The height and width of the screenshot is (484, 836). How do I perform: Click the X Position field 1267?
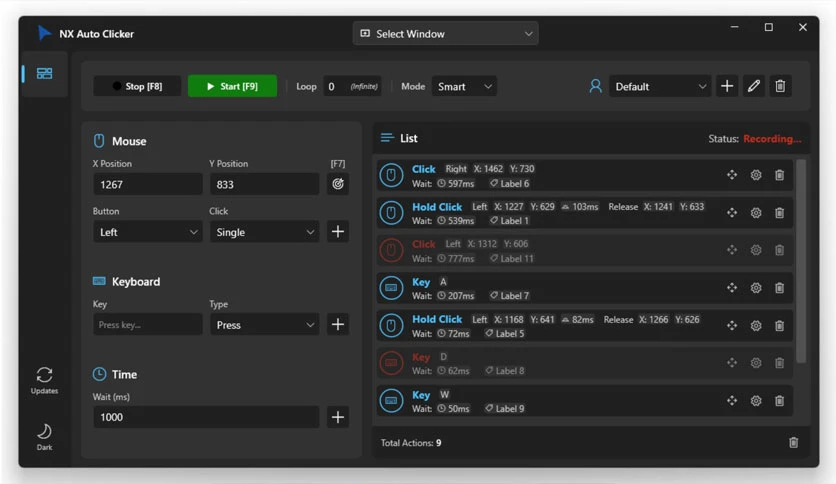pyautogui.click(x=148, y=184)
